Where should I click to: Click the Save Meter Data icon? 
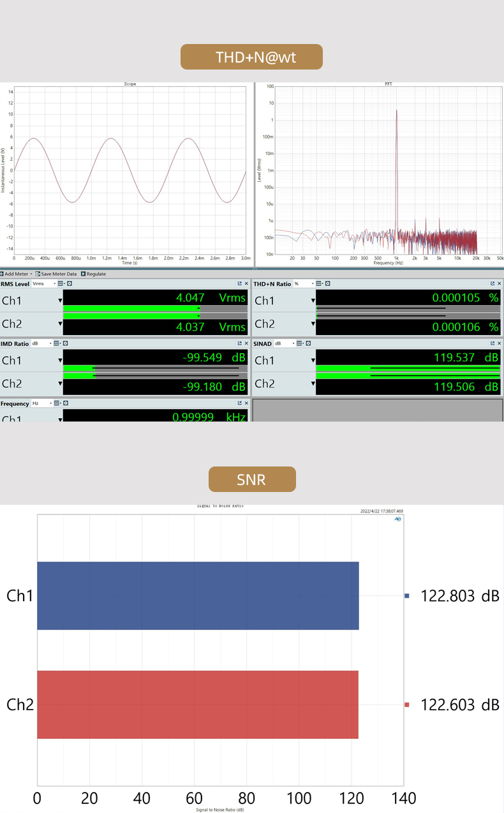[x=38, y=274]
